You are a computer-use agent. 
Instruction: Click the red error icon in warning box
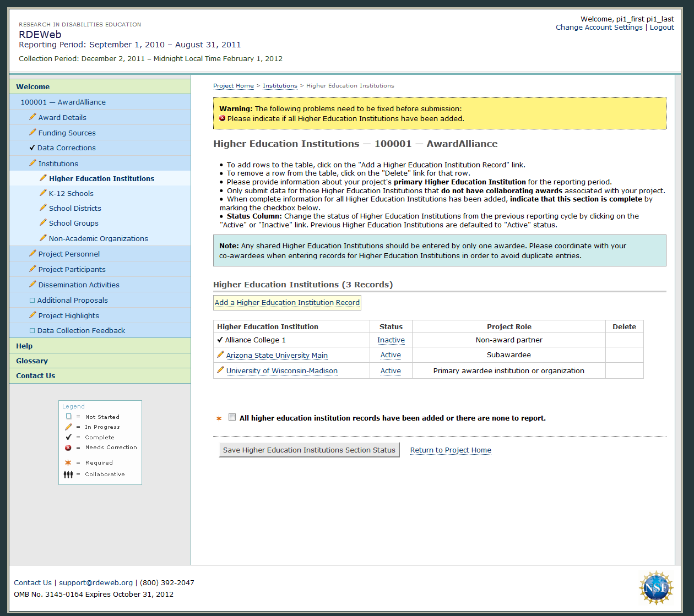point(223,118)
